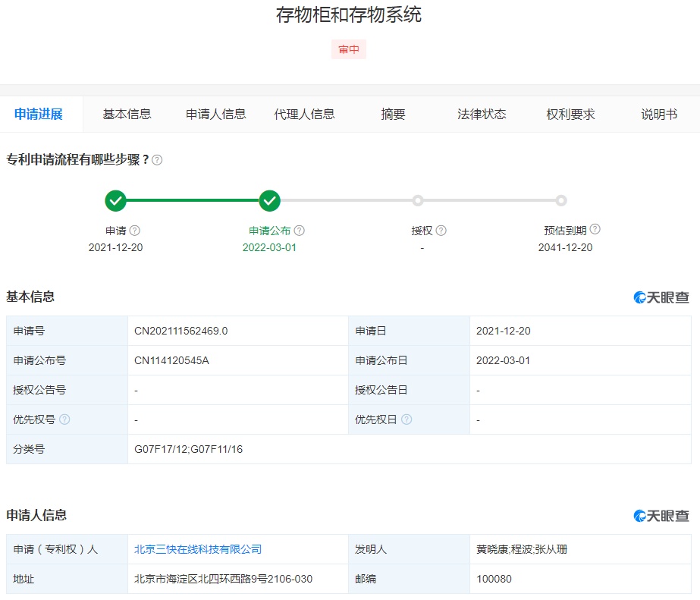This screenshot has height=600, width=700.
Task: Open the 权利要求 tab
Action: point(570,115)
